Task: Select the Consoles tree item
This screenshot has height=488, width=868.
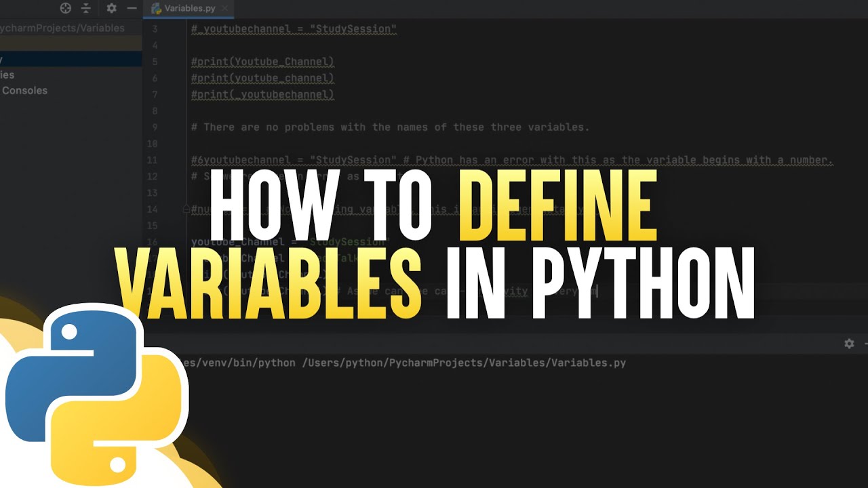Action: click(x=24, y=90)
